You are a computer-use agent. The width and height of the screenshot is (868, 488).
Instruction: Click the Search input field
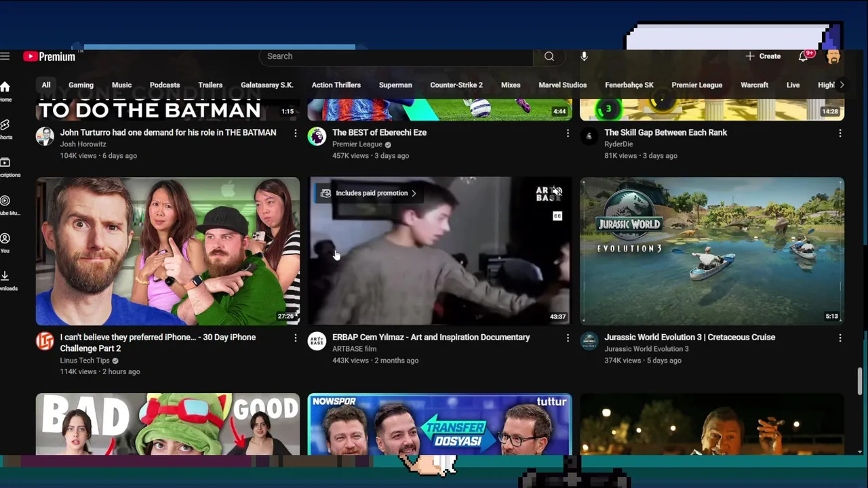click(395, 56)
